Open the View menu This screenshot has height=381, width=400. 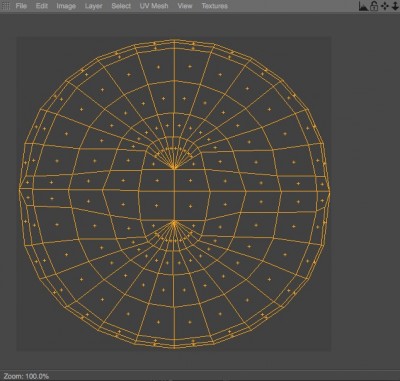[x=185, y=6]
